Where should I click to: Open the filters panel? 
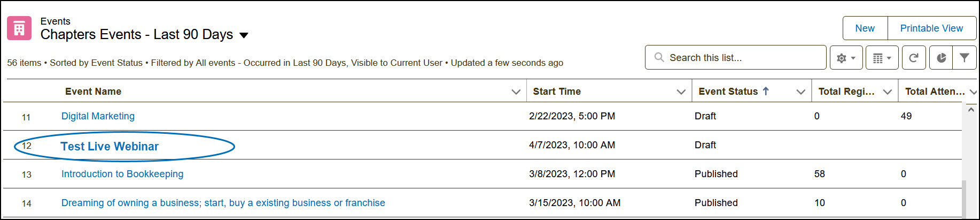pos(965,58)
